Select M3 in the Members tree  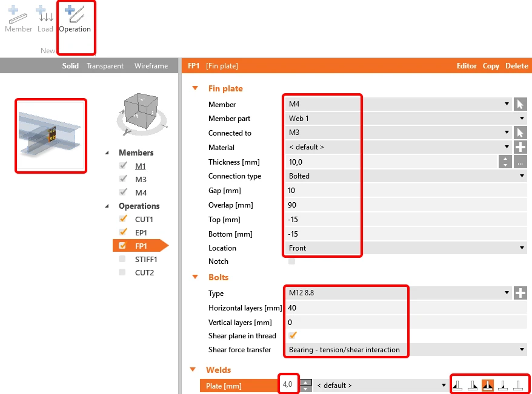(141, 179)
